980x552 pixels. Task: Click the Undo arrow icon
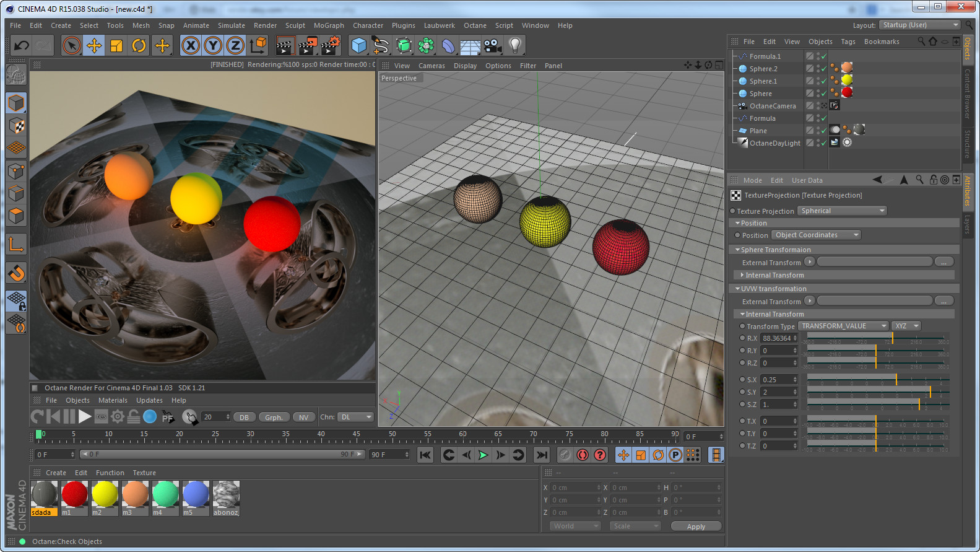(x=22, y=45)
